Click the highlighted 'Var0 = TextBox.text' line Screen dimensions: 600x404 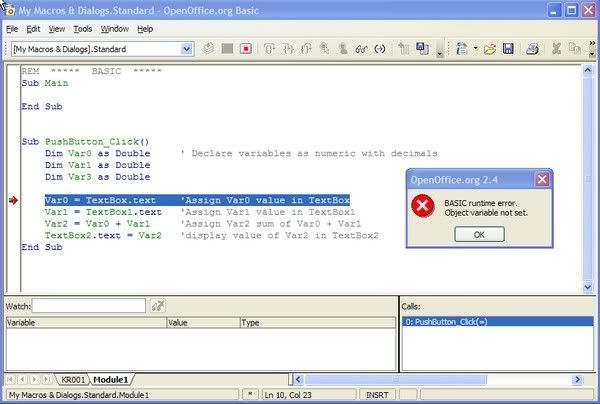click(x=197, y=200)
